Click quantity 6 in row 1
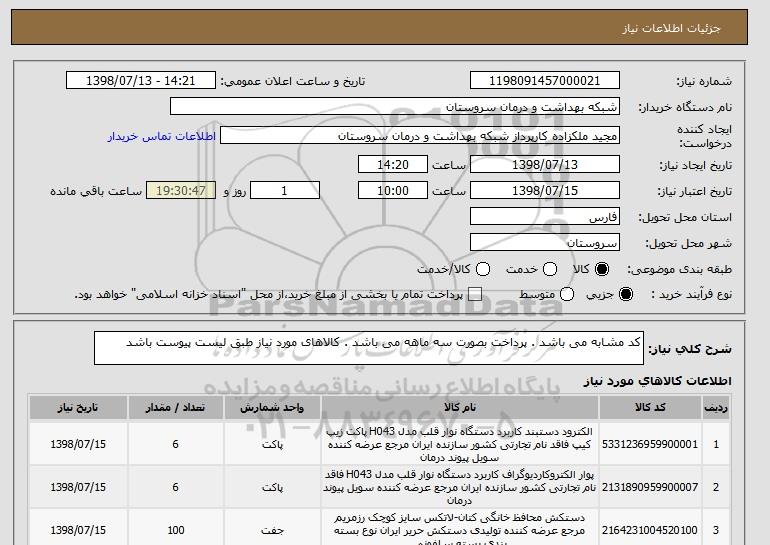Image resolution: width=770 pixels, height=545 pixels. coord(175,444)
